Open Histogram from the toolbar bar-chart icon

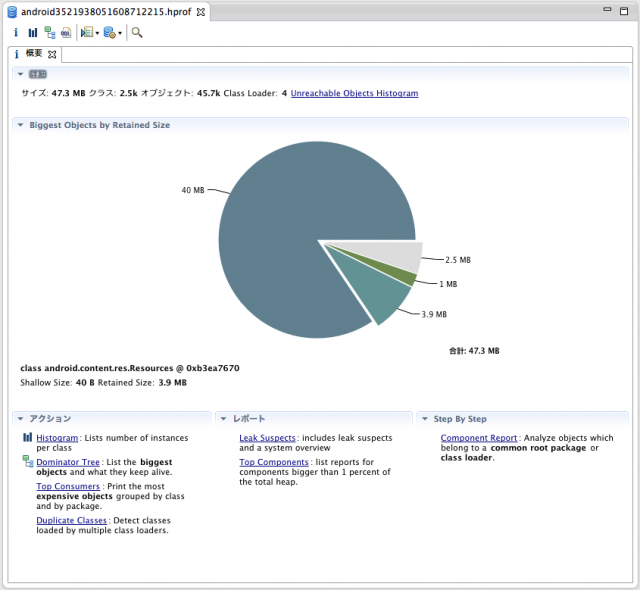(33, 33)
